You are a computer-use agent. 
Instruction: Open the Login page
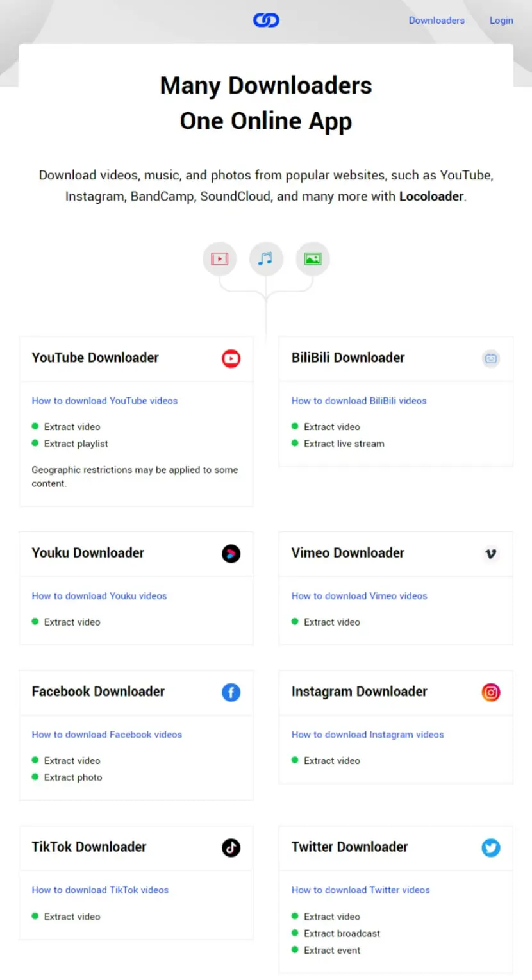point(501,21)
